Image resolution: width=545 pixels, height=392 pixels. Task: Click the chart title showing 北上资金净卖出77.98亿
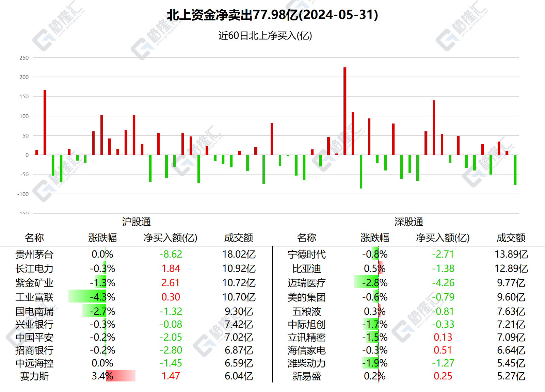pyautogui.click(x=272, y=15)
